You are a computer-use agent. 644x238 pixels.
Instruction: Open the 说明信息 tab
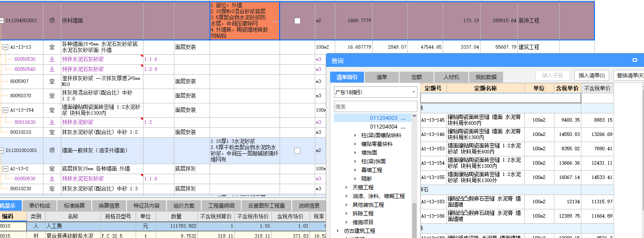tap(309, 206)
